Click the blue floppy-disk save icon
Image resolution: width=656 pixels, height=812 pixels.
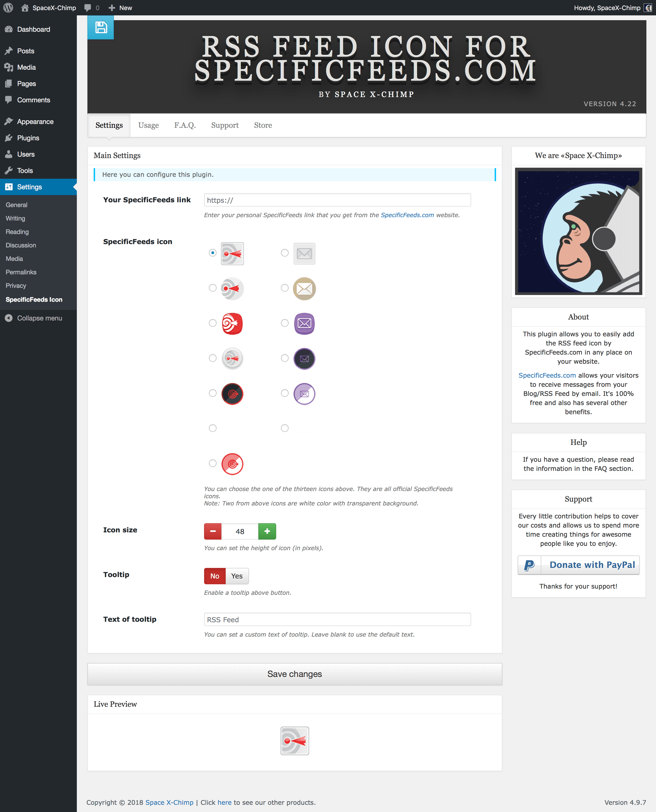pyautogui.click(x=101, y=27)
